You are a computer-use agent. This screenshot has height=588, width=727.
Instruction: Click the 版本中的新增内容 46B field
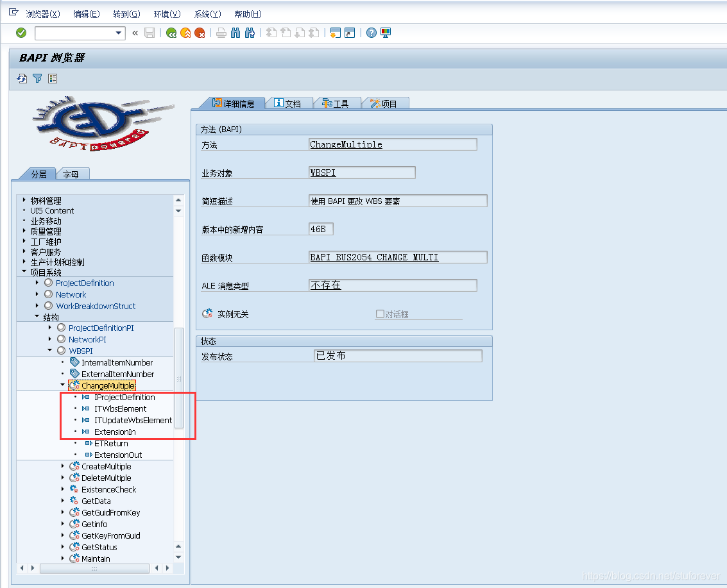point(321,229)
